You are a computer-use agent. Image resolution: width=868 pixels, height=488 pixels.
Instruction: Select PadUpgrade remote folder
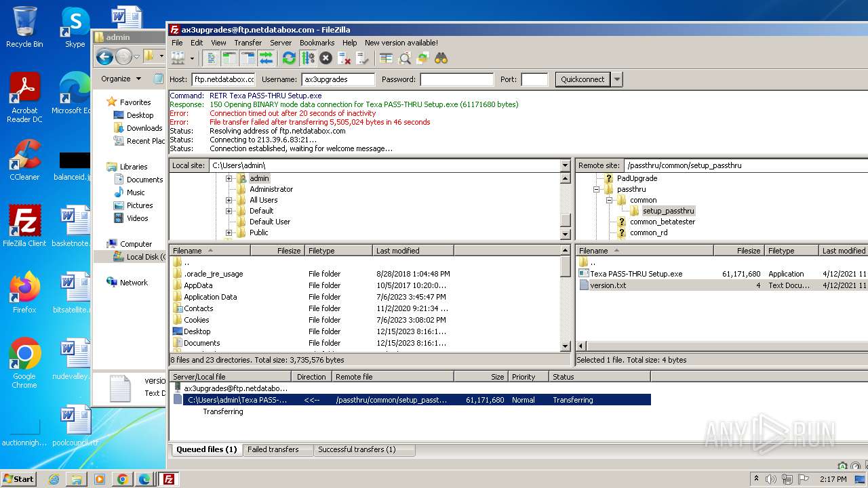(x=637, y=178)
